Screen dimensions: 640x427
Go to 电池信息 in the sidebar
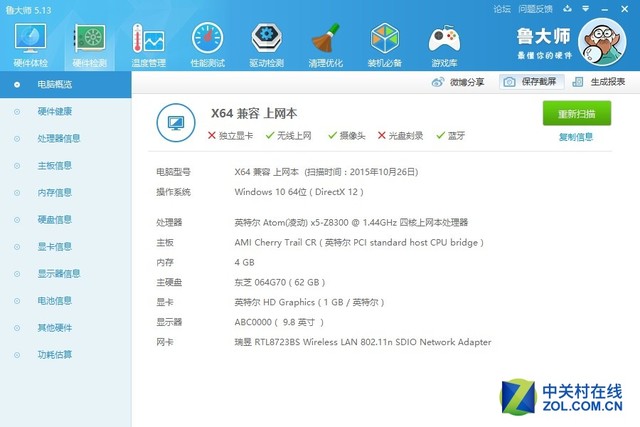tap(54, 300)
